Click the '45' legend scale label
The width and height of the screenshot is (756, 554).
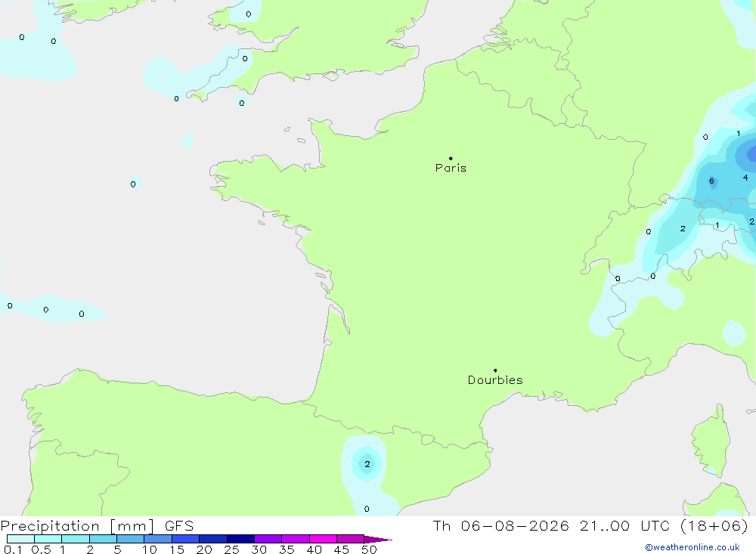342,549
